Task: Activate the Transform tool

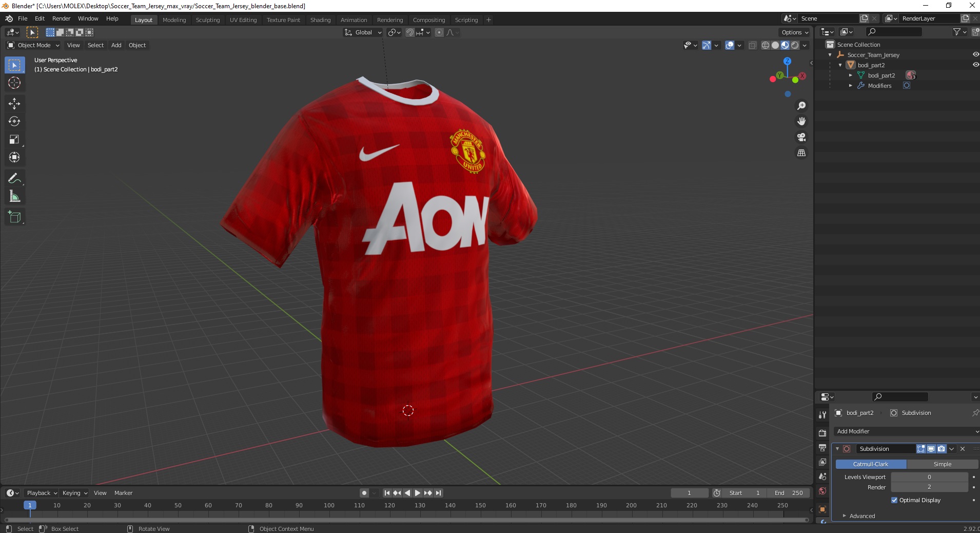Action: tap(14, 158)
